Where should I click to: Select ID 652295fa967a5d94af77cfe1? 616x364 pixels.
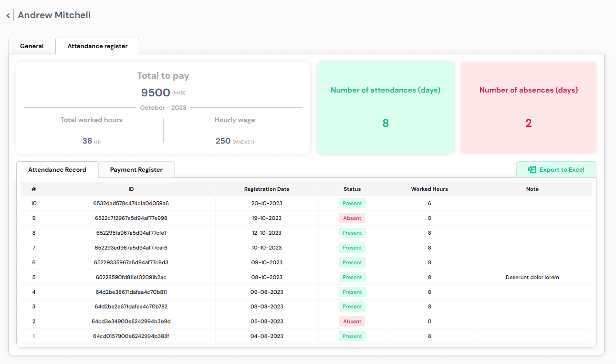click(131, 233)
